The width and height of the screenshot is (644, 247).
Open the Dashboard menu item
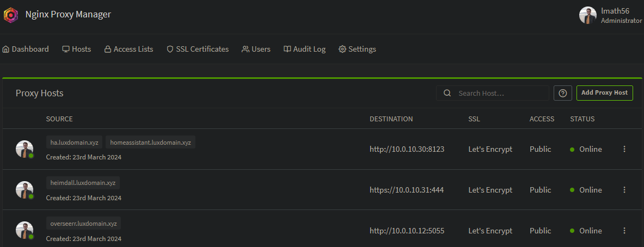pyautogui.click(x=26, y=49)
